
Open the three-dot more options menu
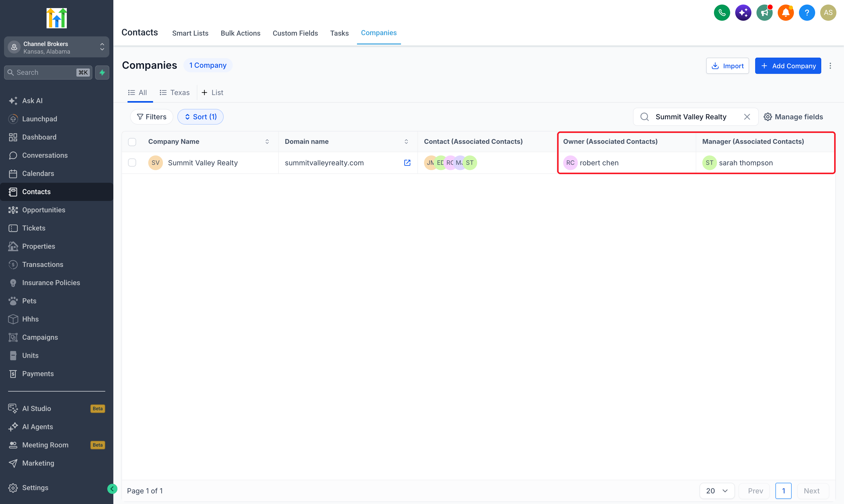[830, 66]
